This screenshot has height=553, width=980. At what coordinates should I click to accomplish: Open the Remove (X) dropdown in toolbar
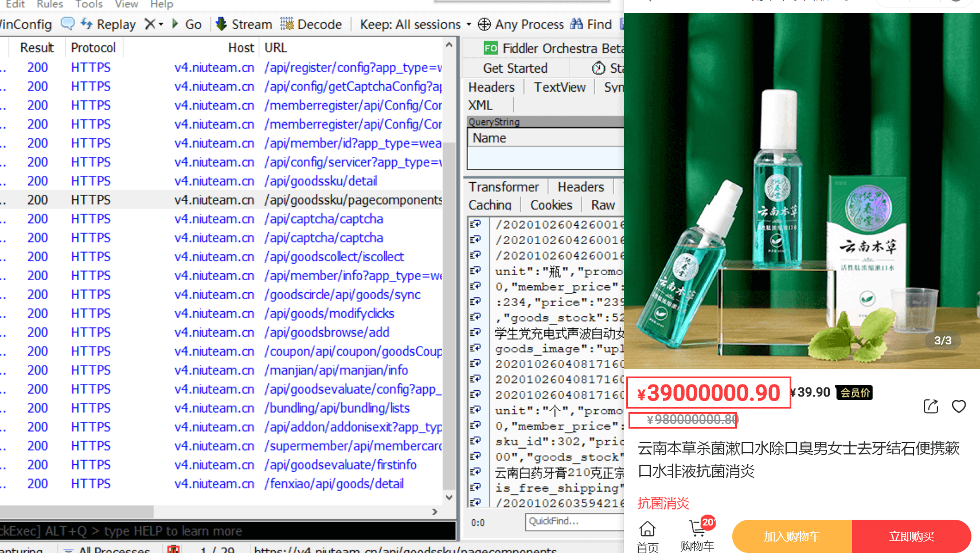click(154, 24)
